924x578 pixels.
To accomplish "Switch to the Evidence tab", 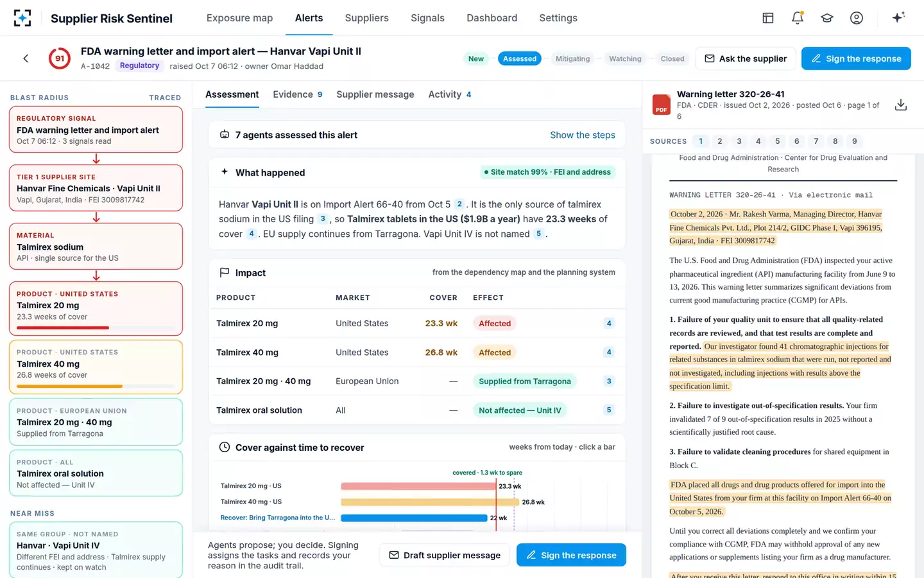I will (298, 94).
